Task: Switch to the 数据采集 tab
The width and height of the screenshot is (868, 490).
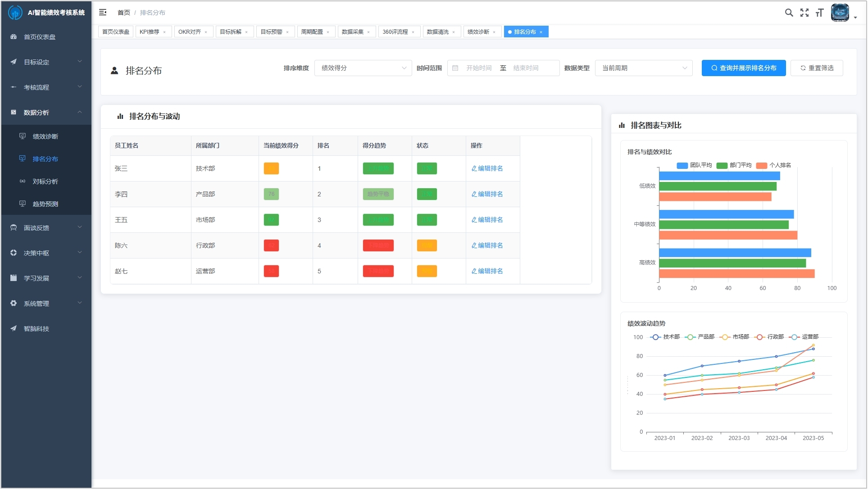Action: click(352, 32)
